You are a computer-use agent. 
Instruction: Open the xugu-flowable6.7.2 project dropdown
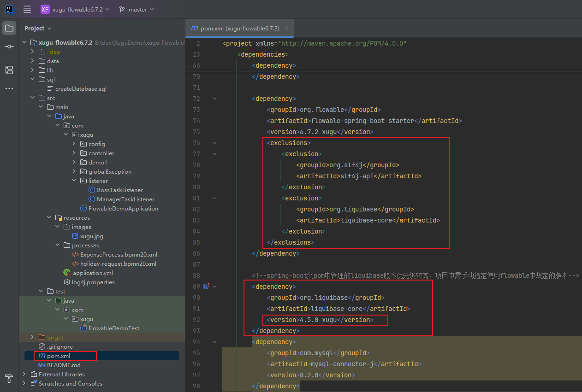(76, 9)
